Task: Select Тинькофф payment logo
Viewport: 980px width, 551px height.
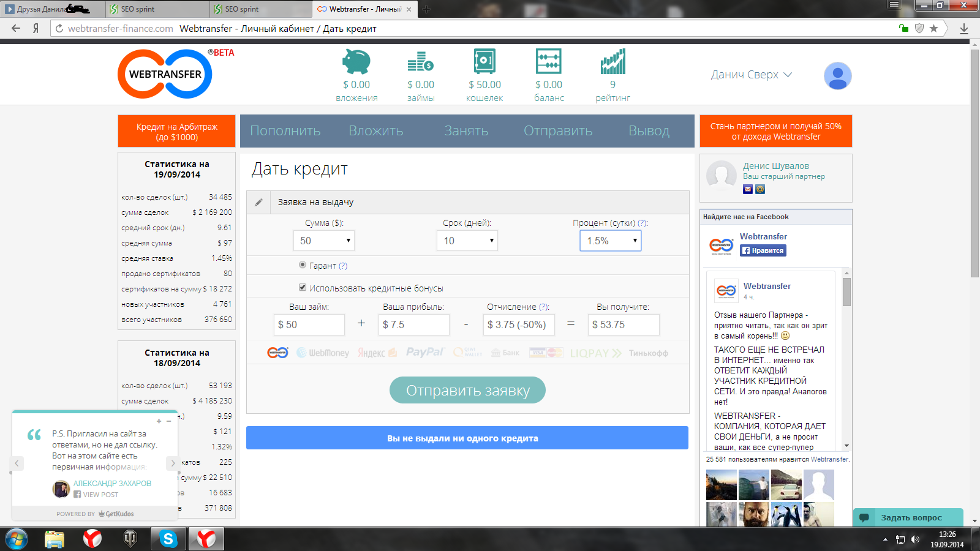Action: (648, 353)
